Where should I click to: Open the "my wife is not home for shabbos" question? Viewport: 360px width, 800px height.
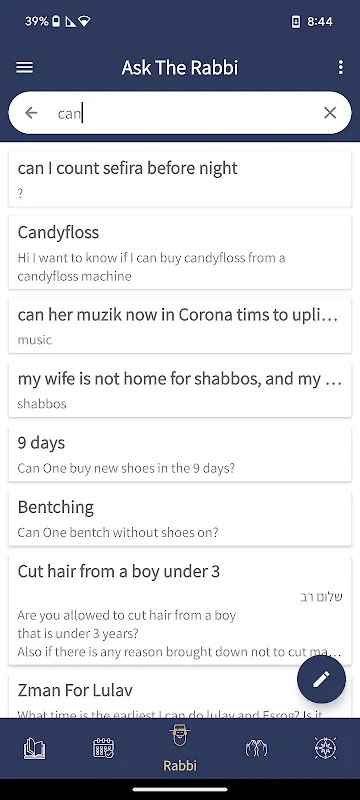(x=180, y=389)
